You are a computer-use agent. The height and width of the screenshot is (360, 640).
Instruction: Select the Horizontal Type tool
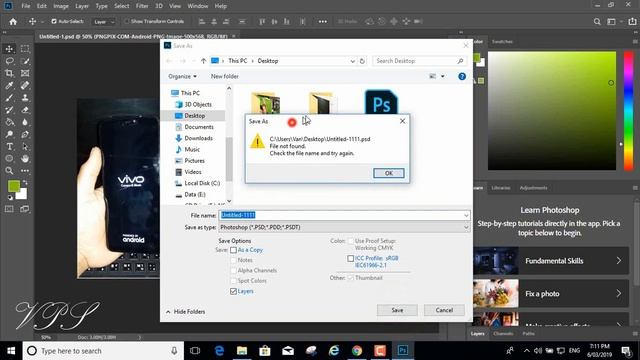tap(9, 147)
